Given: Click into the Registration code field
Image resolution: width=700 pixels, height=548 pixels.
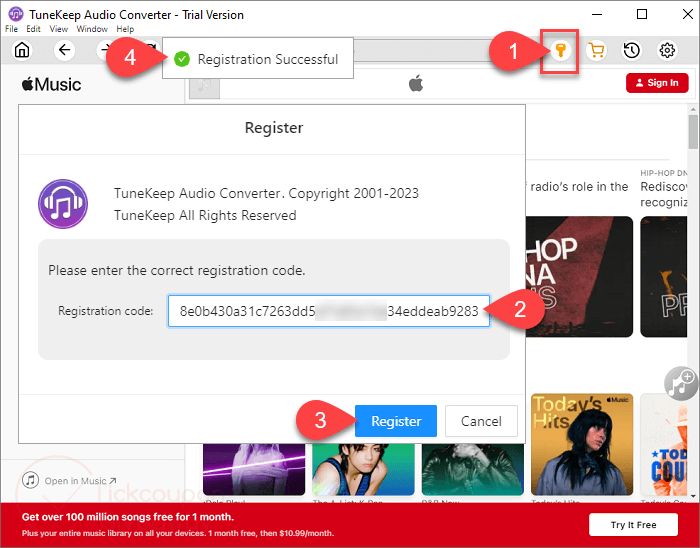Looking at the screenshot, I should [329, 311].
